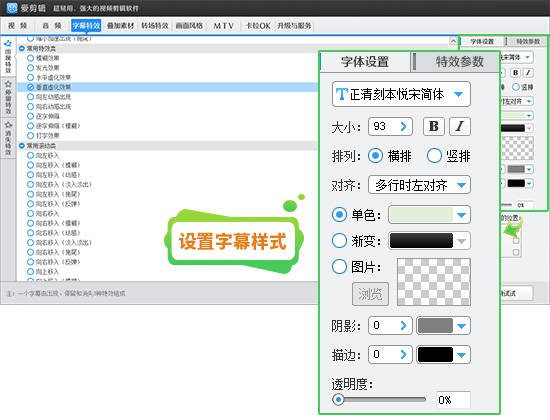Click the 浏览 browse button
Image resolution: width=550 pixels, height=420 pixels.
[x=370, y=294]
